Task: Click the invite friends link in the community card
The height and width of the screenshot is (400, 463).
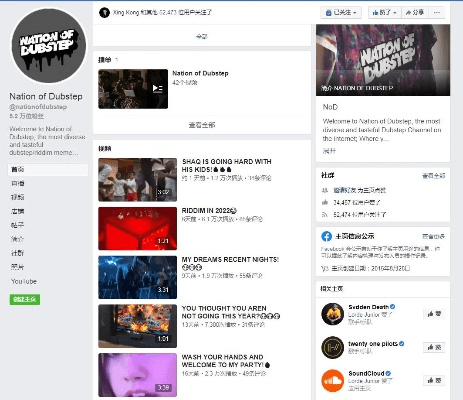Action: [345, 190]
